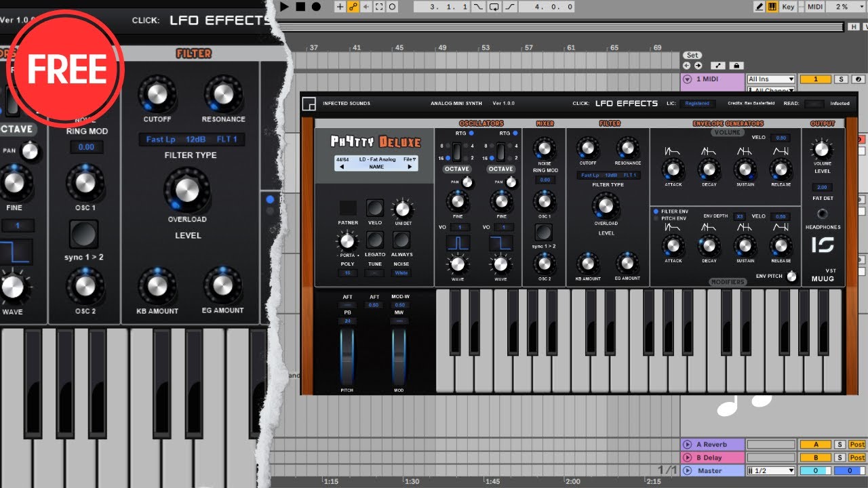Toggle the LEGATO button
868x488 pixels.
[374, 240]
